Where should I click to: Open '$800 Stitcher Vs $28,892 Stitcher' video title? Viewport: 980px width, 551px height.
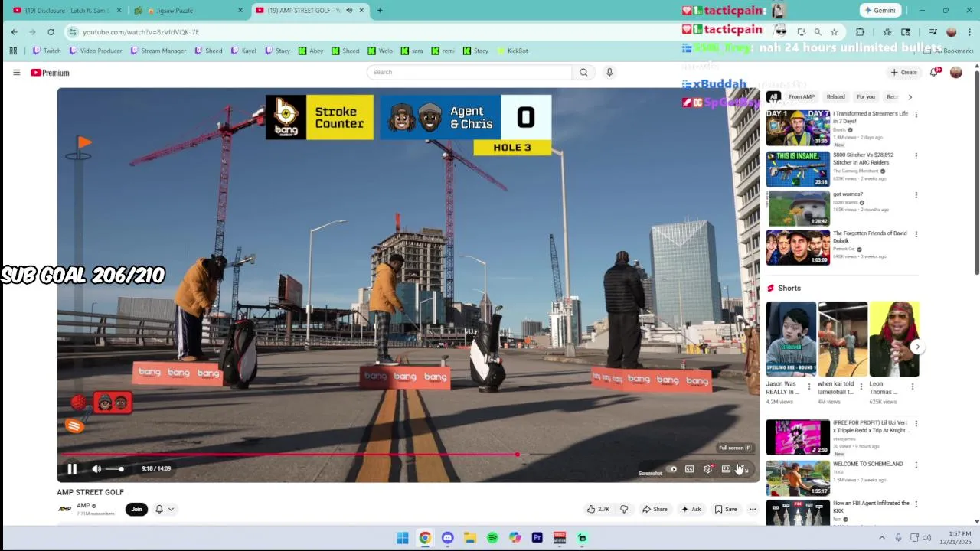point(864,158)
